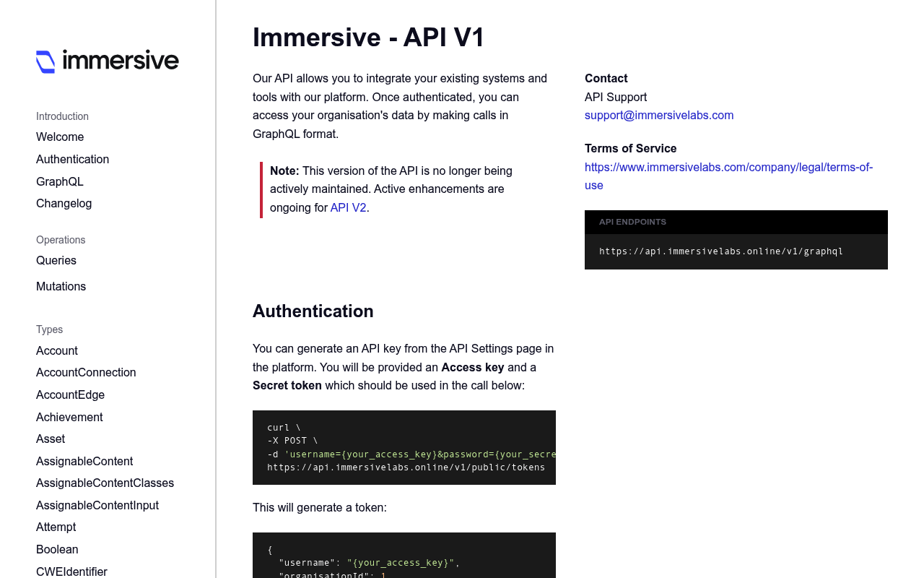The height and width of the screenshot is (578, 924).
Task: Open Mutations under Operations
Action: [x=61, y=286]
